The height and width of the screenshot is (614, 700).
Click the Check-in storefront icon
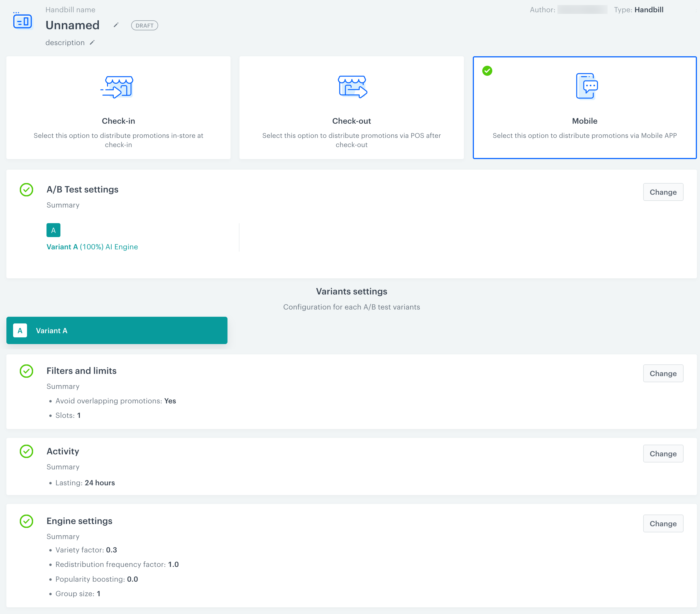(118, 87)
